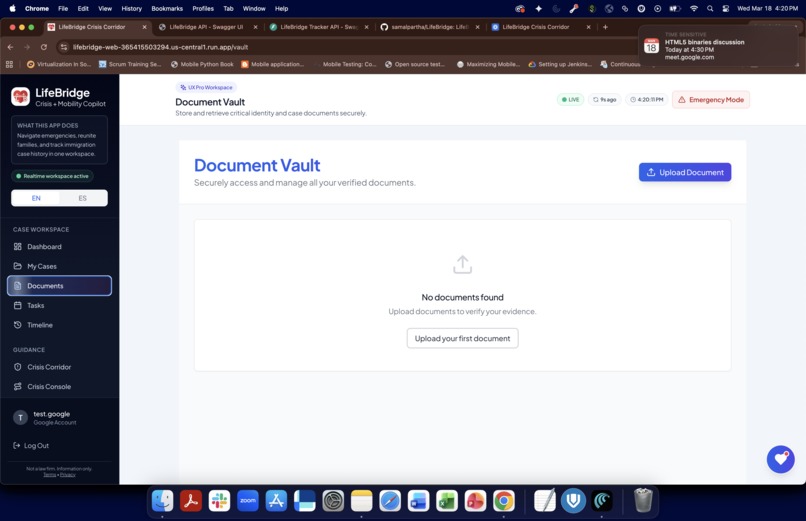Screen dimensions: 806x521
Task: Open Finder from the Dock
Action: [x=162, y=500]
